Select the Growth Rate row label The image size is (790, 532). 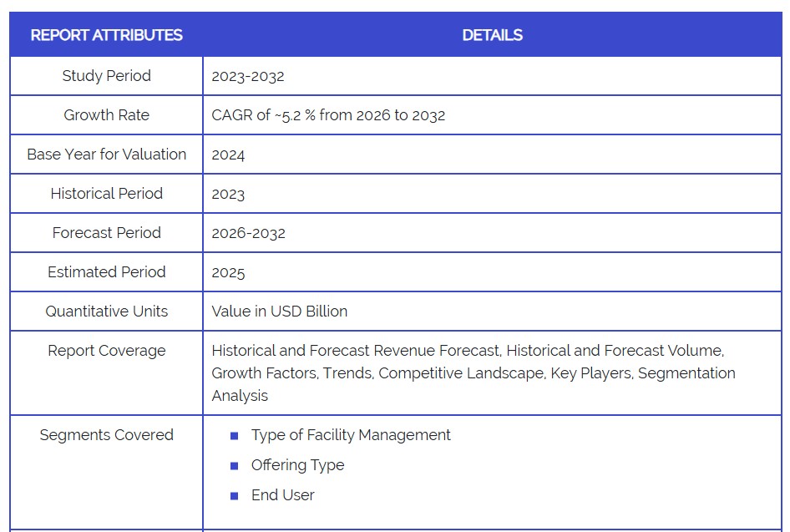pos(106,115)
